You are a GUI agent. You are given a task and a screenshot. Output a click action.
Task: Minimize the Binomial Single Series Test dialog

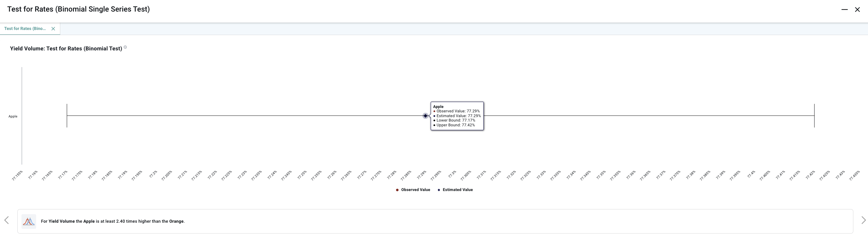click(844, 10)
